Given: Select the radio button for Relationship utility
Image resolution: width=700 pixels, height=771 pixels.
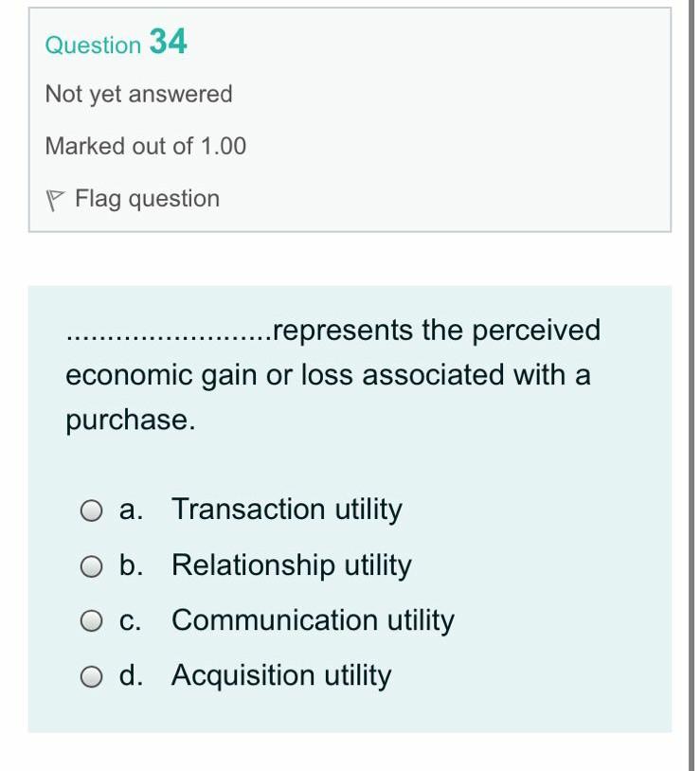Looking at the screenshot, I should tap(93, 565).
